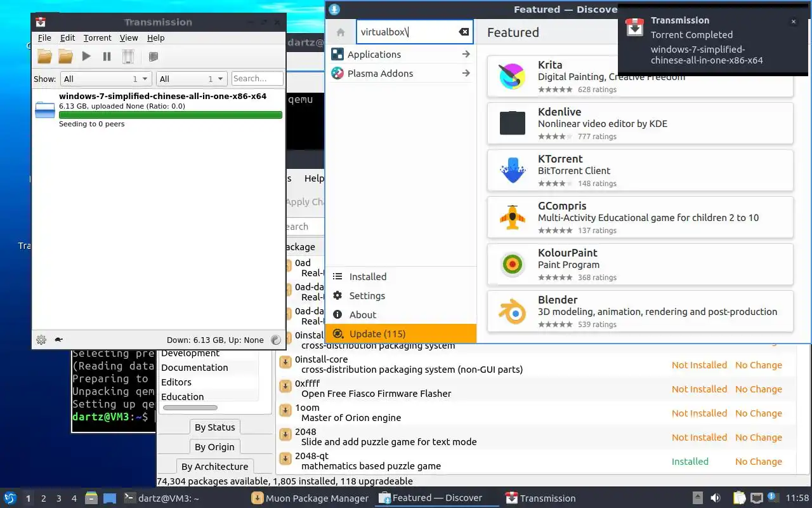Open the Help menu in Transmission
The image size is (812, 508).
point(156,38)
